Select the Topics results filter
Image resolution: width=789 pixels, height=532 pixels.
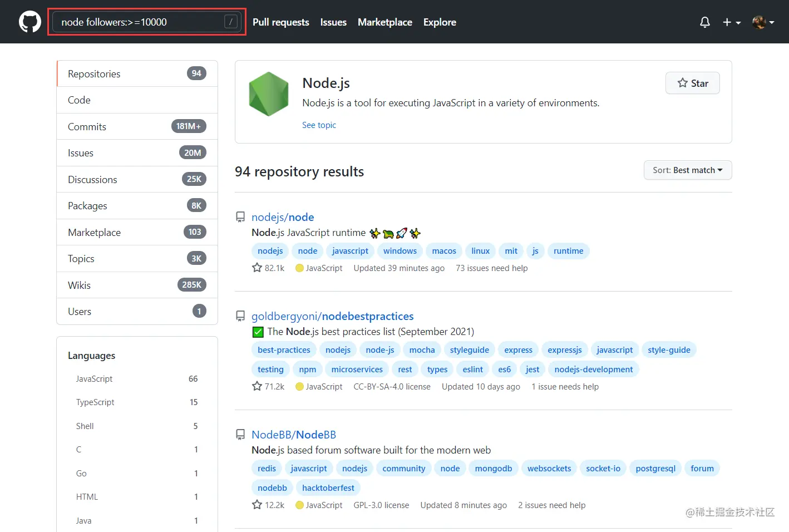137,259
